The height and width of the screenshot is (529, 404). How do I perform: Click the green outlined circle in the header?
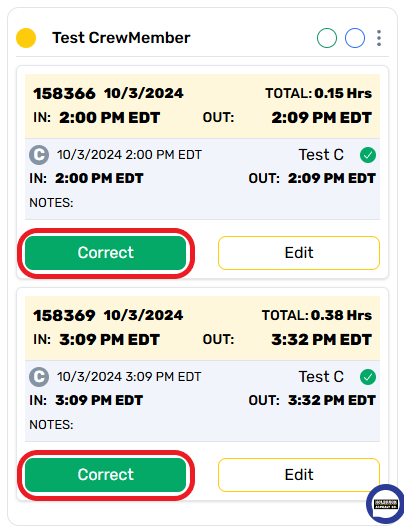(x=327, y=38)
